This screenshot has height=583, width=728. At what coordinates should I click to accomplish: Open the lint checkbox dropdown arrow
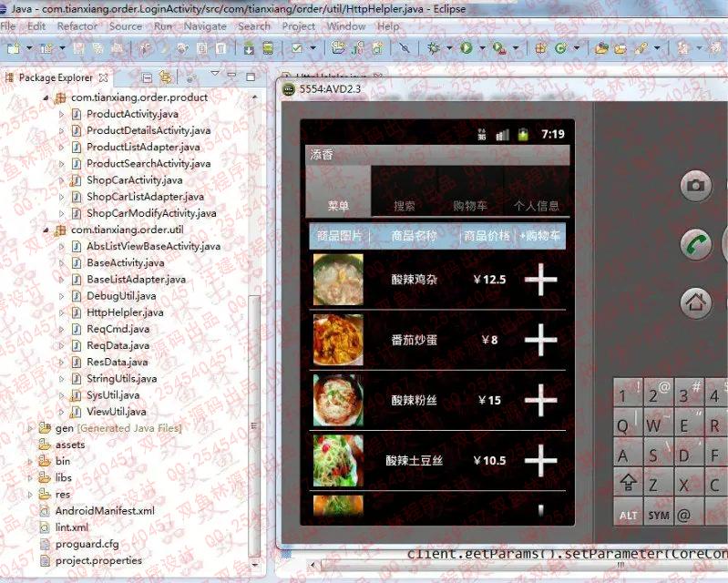tap(313, 47)
